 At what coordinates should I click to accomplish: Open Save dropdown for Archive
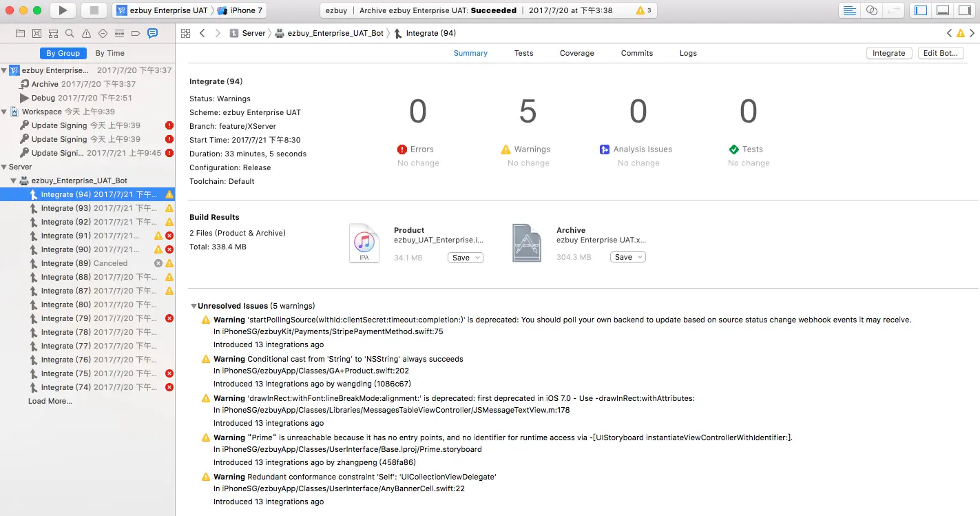[628, 258]
